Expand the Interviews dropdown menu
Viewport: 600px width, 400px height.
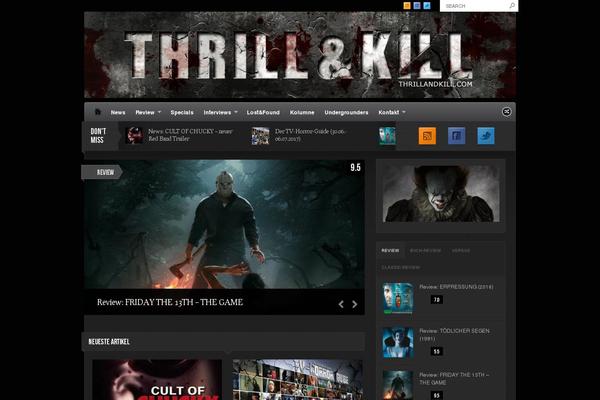coord(220,112)
